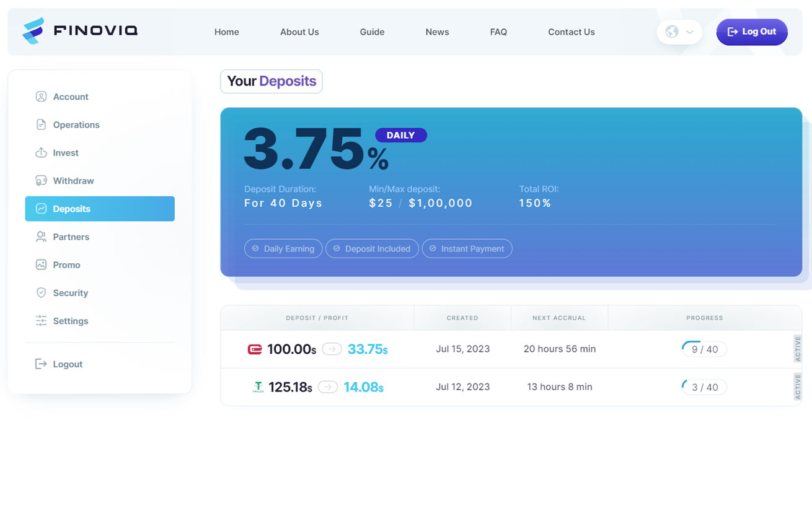
Task: Click the Operations document icon
Action: [41, 124]
